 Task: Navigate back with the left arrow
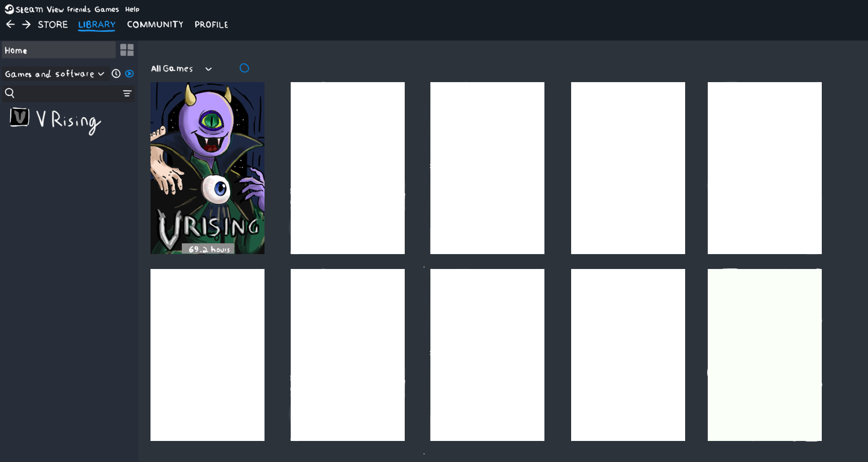pyautogui.click(x=10, y=24)
